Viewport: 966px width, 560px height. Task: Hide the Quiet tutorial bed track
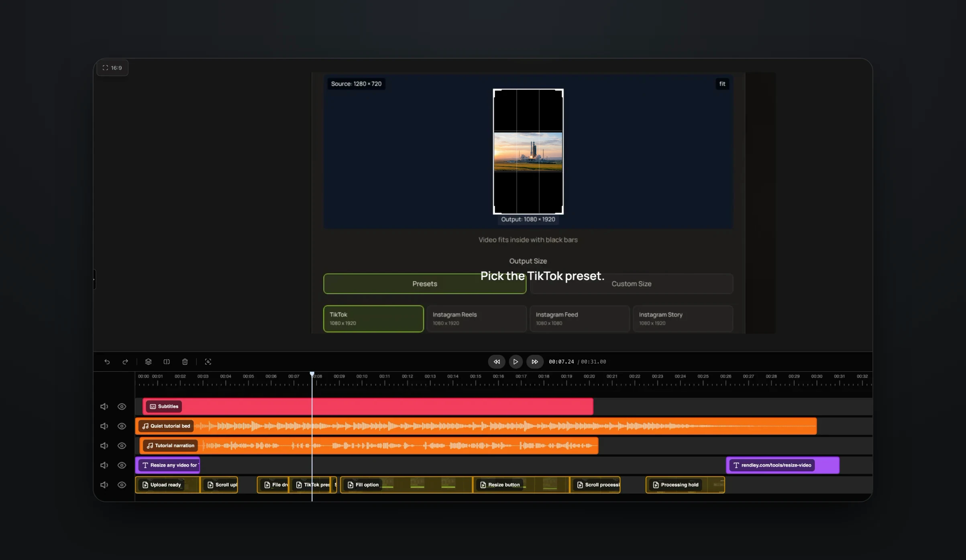coord(122,426)
